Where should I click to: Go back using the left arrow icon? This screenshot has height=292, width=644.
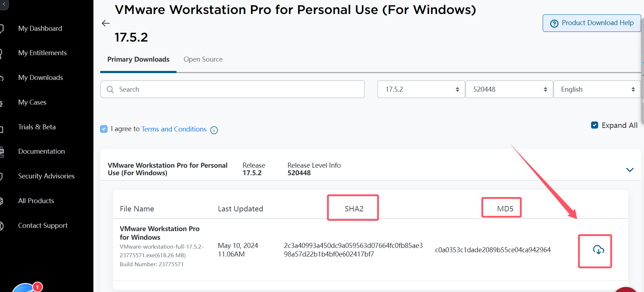click(x=106, y=23)
